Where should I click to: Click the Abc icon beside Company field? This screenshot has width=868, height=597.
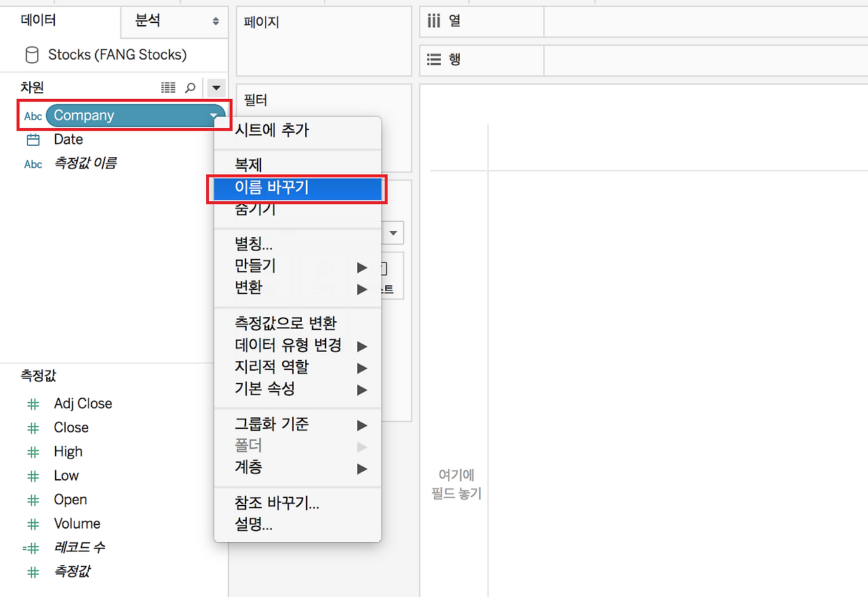(33, 116)
